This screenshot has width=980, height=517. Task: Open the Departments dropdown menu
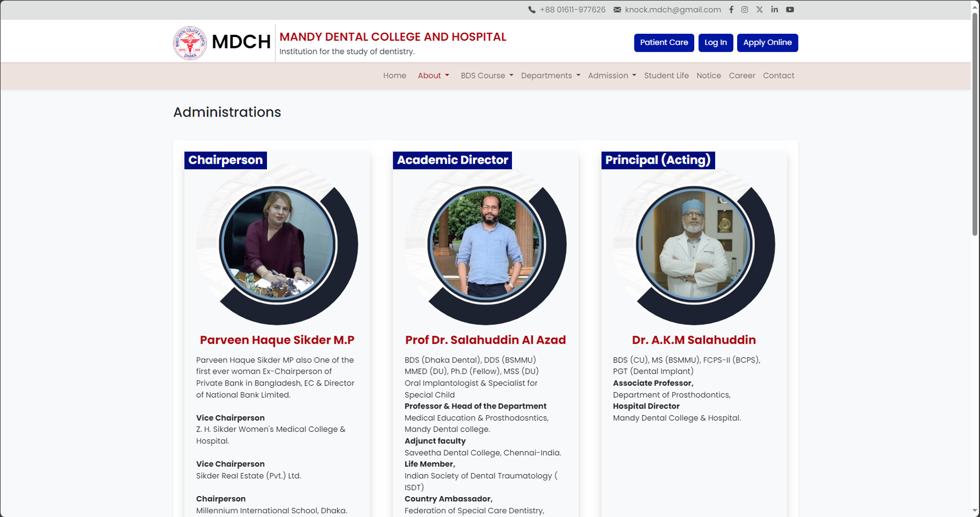550,76
